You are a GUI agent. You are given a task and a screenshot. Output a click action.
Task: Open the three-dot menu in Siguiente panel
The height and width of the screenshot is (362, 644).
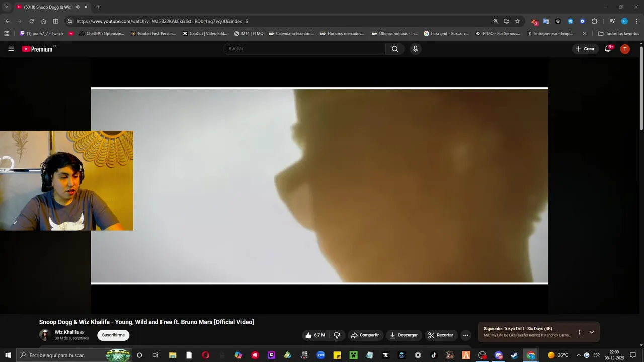[579, 332]
